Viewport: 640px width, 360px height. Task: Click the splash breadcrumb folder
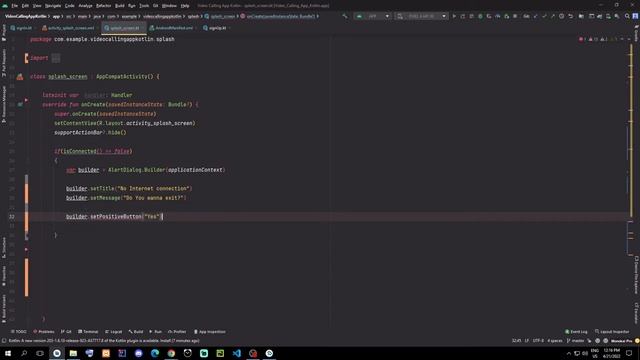(193, 17)
